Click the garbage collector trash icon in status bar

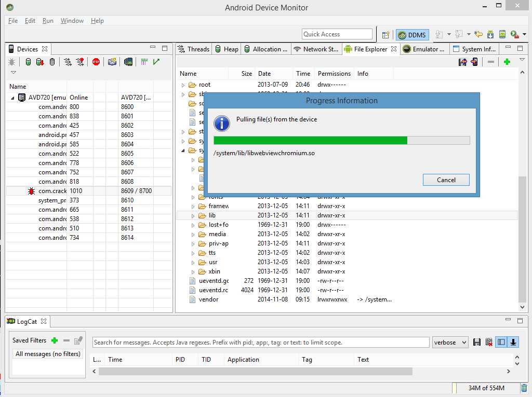(524, 388)
